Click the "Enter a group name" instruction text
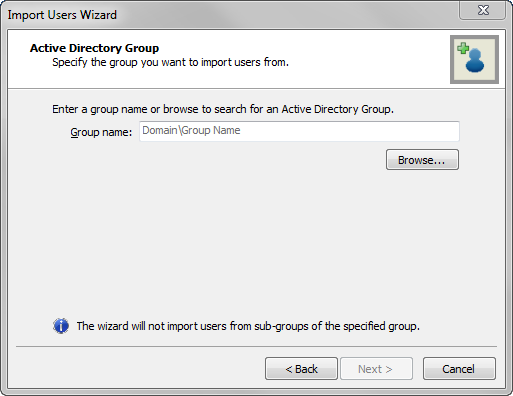The height and width of the screenshot is (396, 513). pyautogui.click(x=223, y=109)
